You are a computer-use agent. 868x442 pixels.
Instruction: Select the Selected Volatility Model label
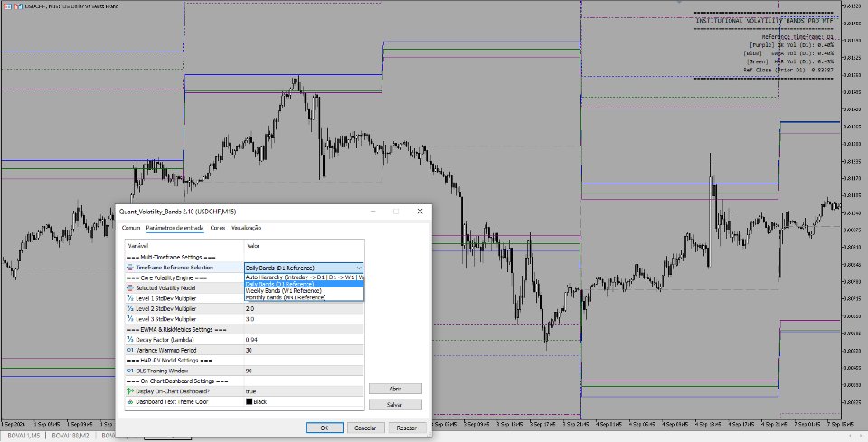coord(165,287)
